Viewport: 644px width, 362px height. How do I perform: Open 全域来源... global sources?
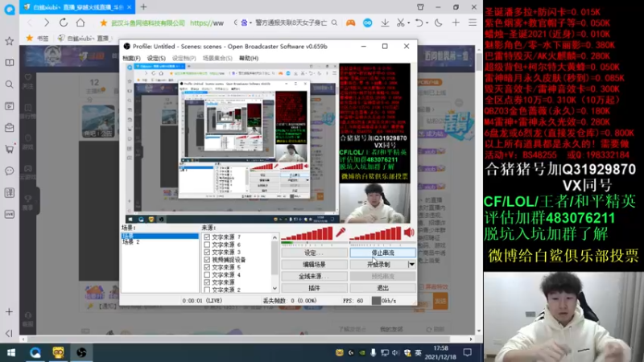point(314,276)
